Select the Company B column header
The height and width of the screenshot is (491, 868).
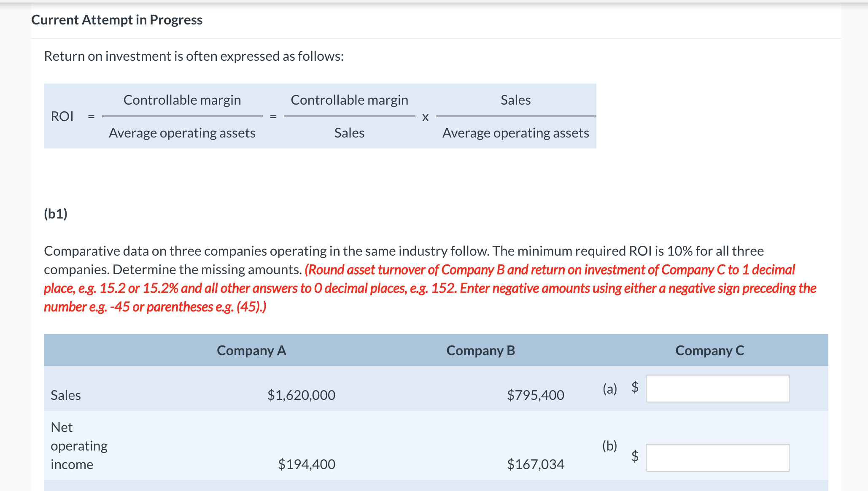(x=480, y=350)
